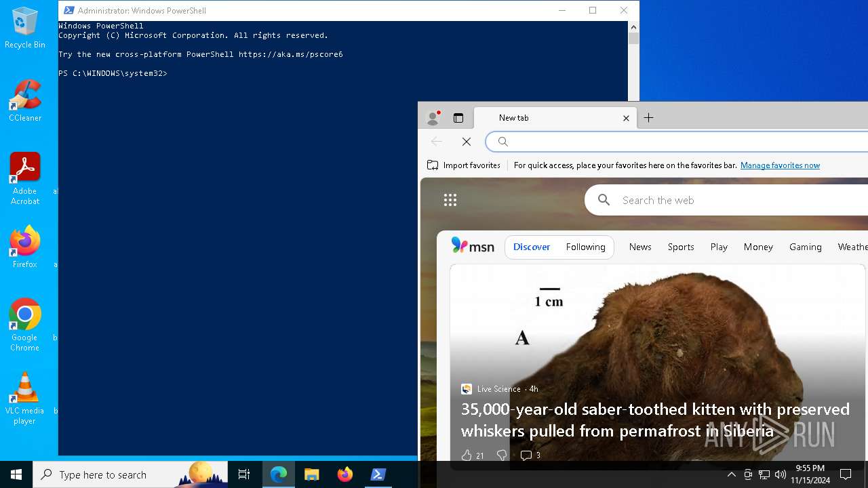
Task: Minimize the PowerShell window
Action: 562,10
